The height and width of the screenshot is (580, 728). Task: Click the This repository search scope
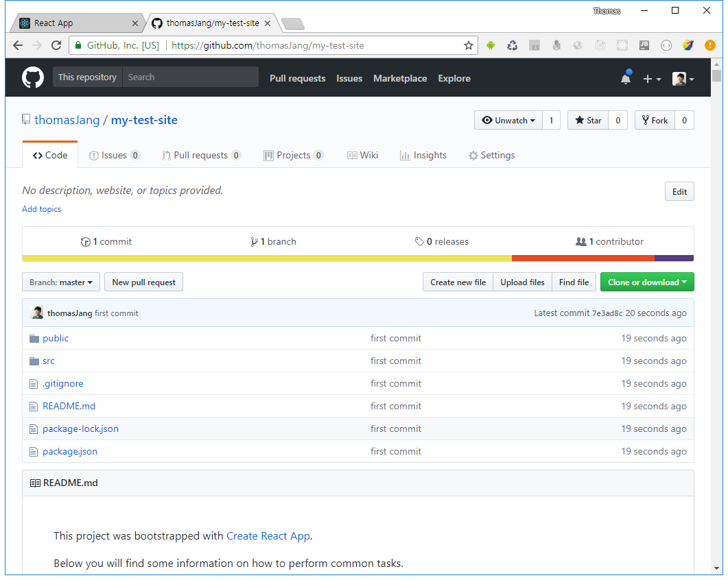pyautogui.click(x=87, y=77)
